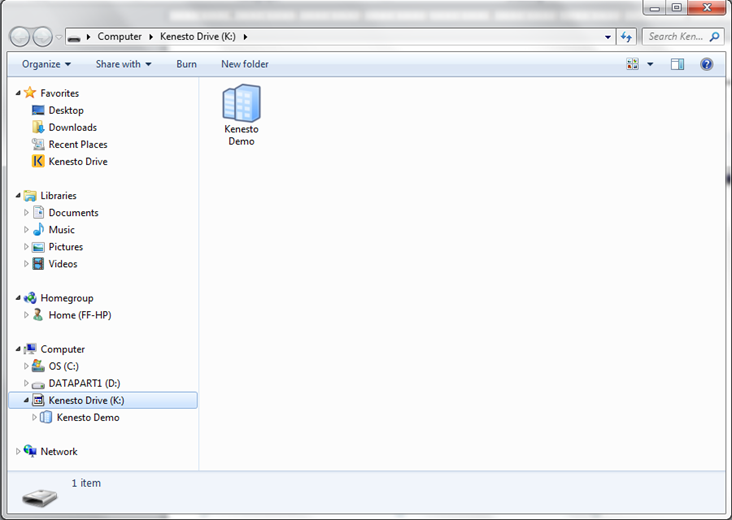Click the arrow before Computer in address bar
This screenshot has width=732, height=520.
click(88, 36)
